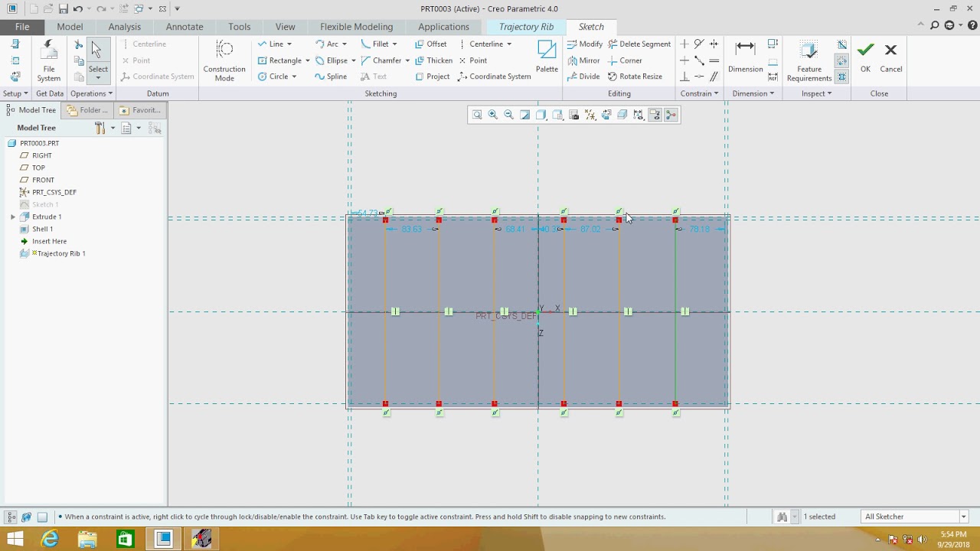
Task: Select the Corner trim tool
Action: tap(625, 60)
